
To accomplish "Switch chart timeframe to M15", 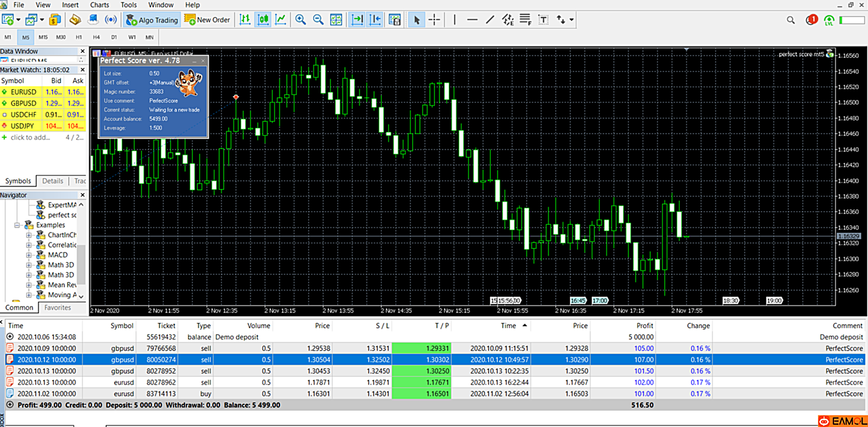I will [x=43, y=37].
